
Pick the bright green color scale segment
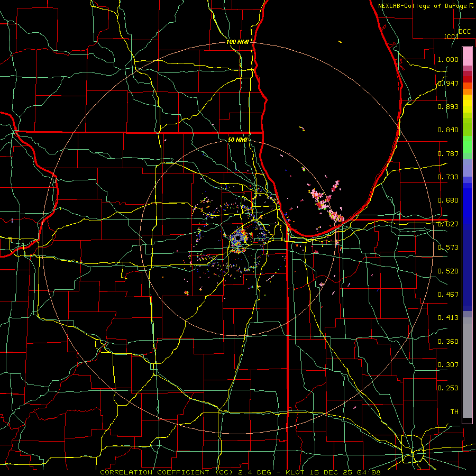(467, 144)
